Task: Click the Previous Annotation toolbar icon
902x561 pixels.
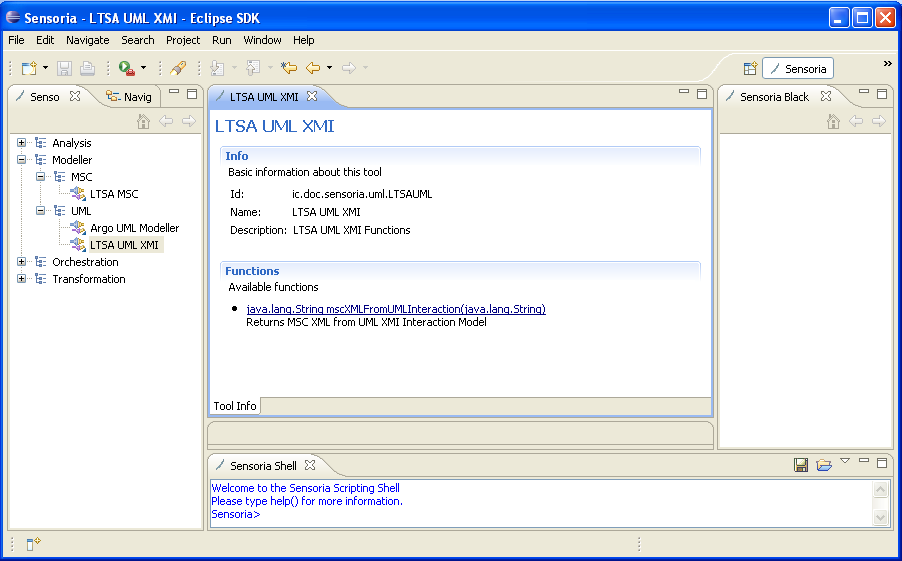Action: point(253,68)
